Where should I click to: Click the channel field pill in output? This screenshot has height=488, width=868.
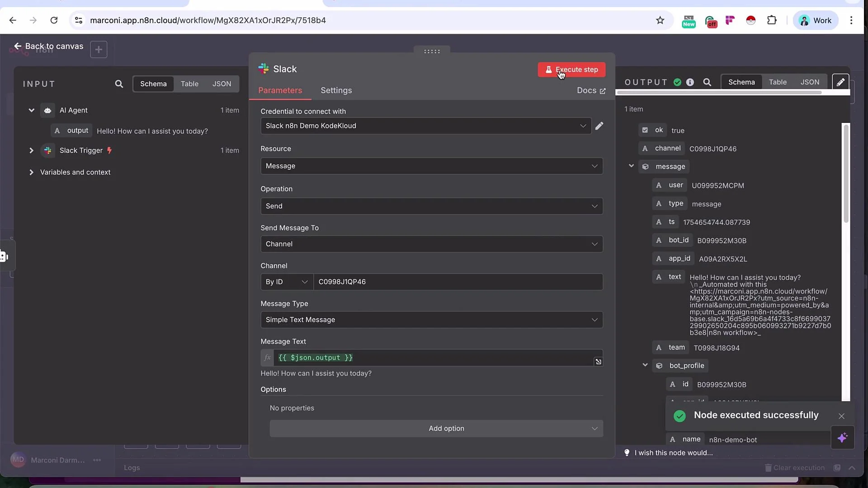[x=661, y=148]
